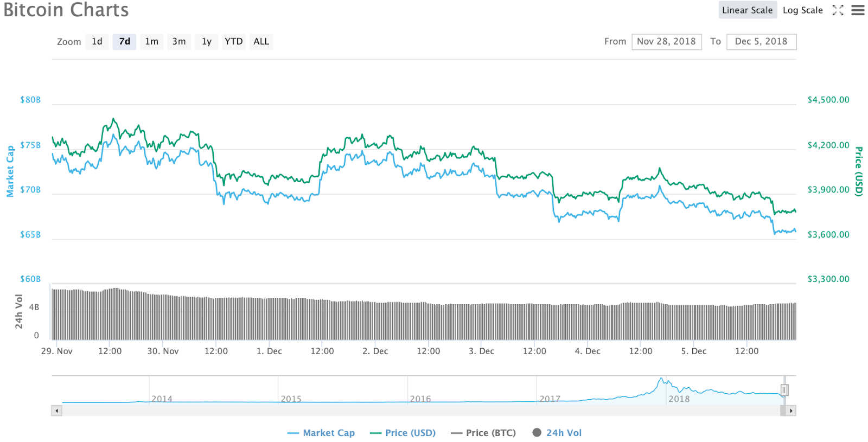The width and height of the screenshot is (868, 442).
Task: Click the 2. Dec date axis label
Action: [375, 351]
